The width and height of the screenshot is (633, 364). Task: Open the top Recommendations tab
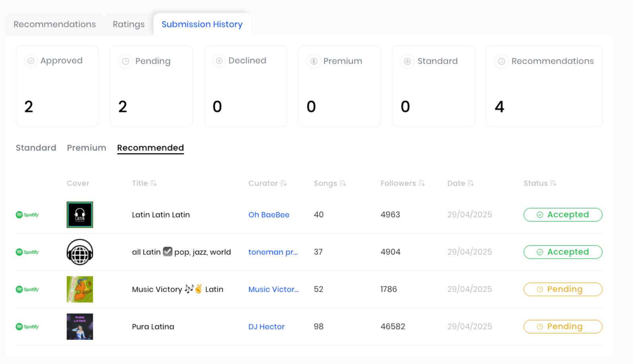(x=54, y=24)
